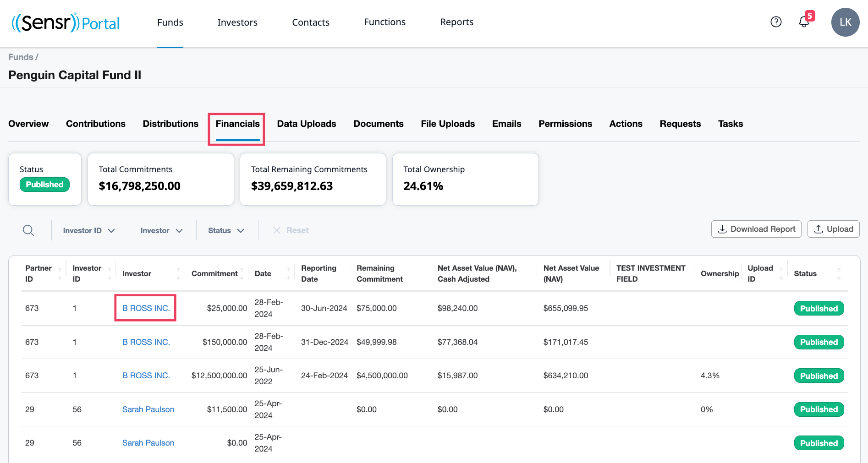Open the Functions menu item

pos(385,22)
